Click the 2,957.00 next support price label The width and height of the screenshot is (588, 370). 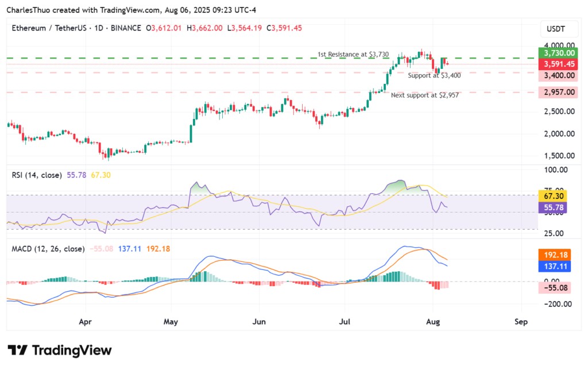click(556, 92)
